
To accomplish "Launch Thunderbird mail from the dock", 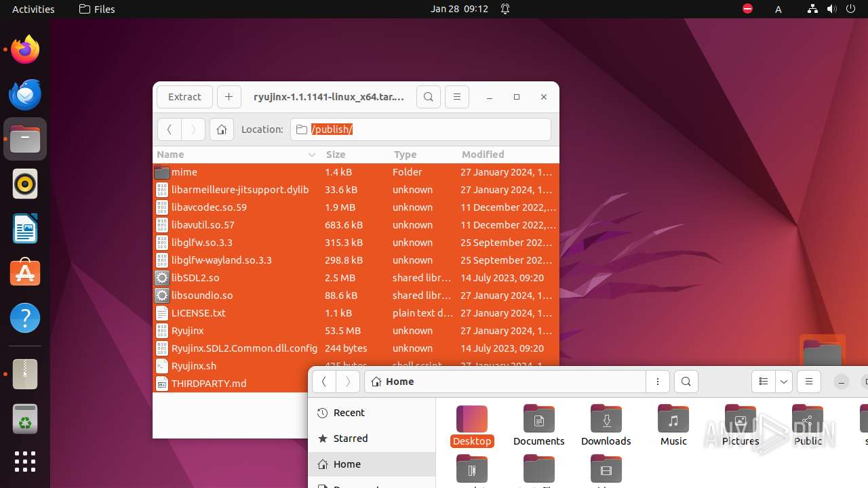I will 25,94.
